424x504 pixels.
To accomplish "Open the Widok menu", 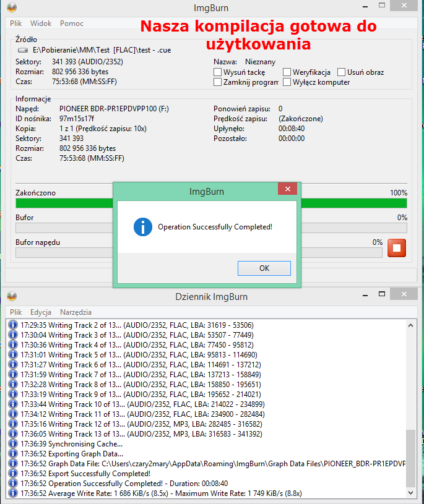I will click(x=41, y=23).
